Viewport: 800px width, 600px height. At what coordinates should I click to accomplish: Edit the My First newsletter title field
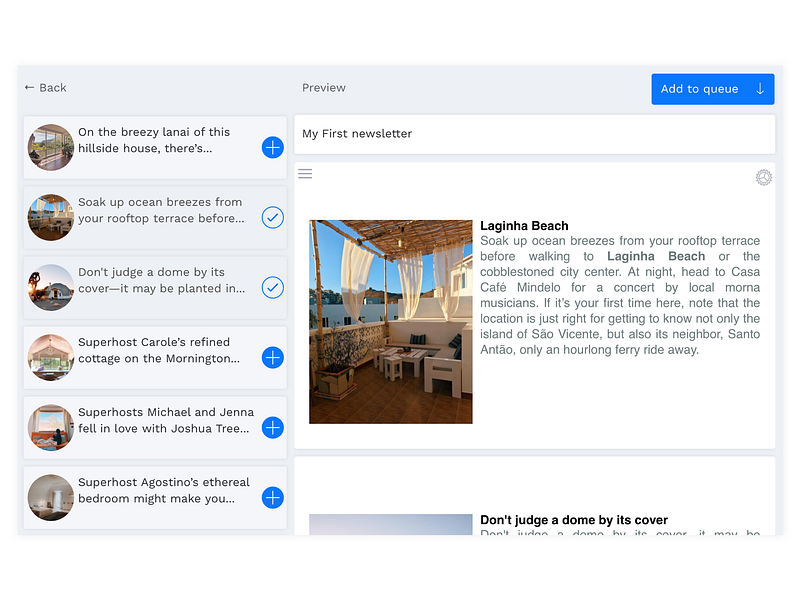535,134
